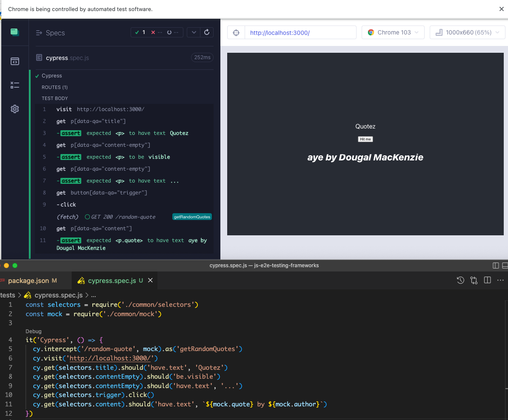Image resolution: width=508 pixels, height=420 pixels.
Task: Toggle the Specs list panel header
Action: click(51, 33)
